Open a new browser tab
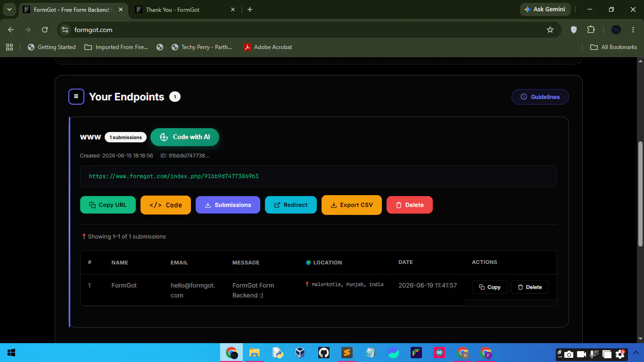 (x=250, y=9)
